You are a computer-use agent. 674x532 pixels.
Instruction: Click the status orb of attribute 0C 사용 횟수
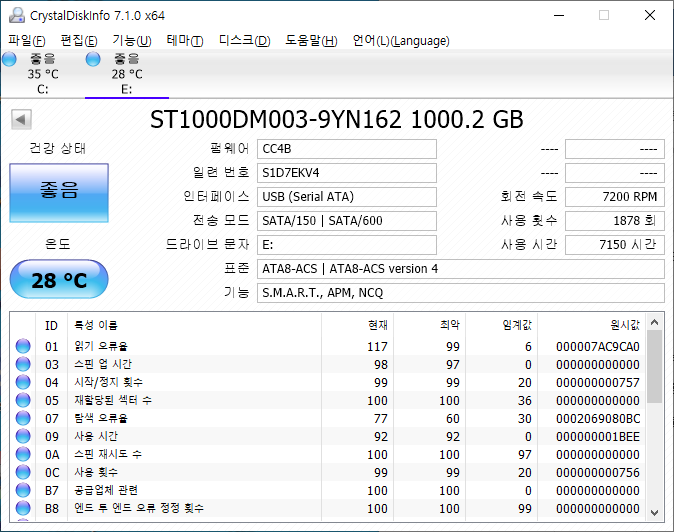coord(23,472)
